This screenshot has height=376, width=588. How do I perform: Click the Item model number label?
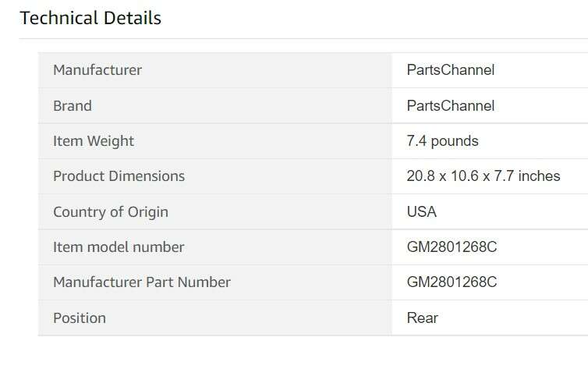(x=119, y=247)
